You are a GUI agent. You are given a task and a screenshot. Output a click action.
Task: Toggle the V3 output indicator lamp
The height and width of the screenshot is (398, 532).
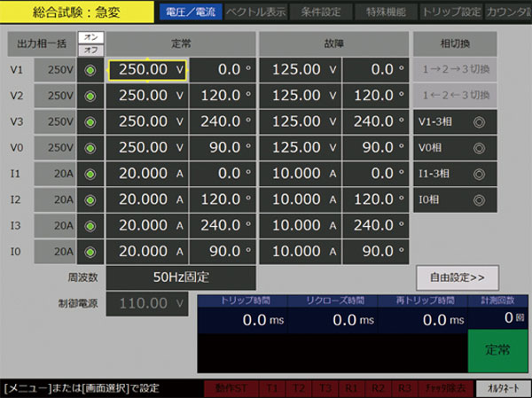tap(90, 121)
